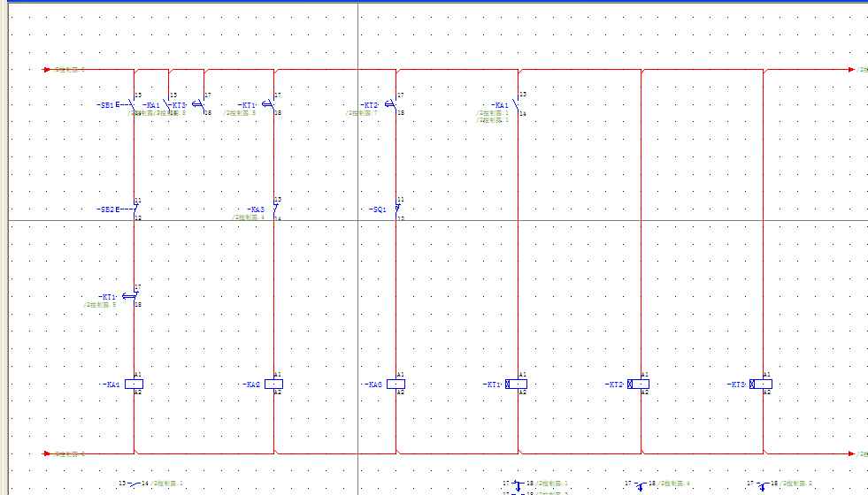The image size is (868, 495).
Task: Pick the KT3 timer coil symbol
Action: pyautogui.click(x=762, y=385)
